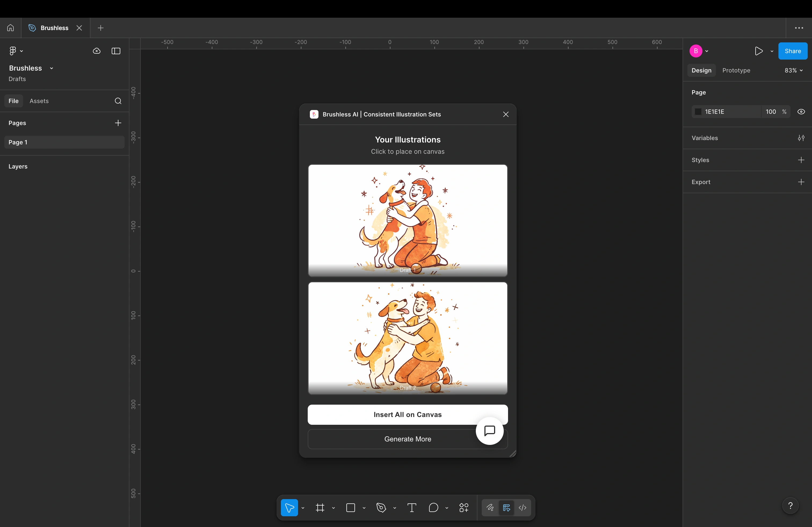812x527 pixels.
Task: Switch to Dev Mode toggle
Action: tap(522, 508)
